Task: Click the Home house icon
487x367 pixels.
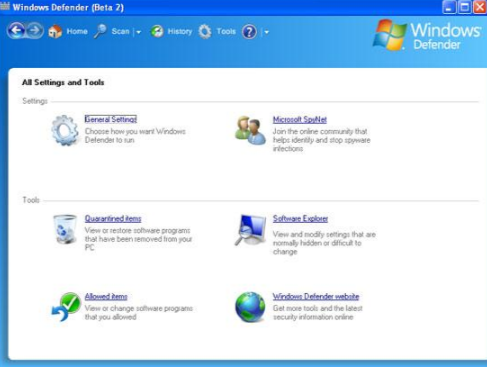Action: coord(55,32)
